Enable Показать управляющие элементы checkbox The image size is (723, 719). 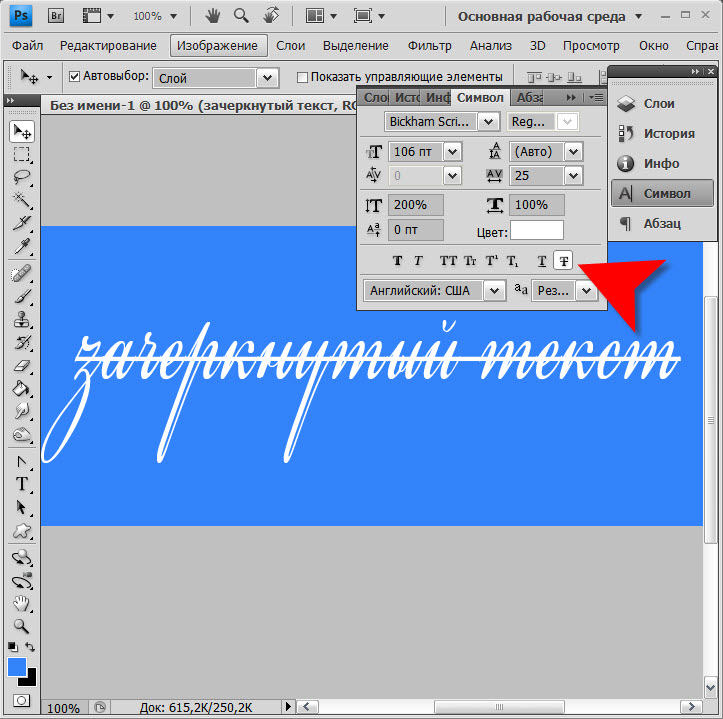(302, 77)
